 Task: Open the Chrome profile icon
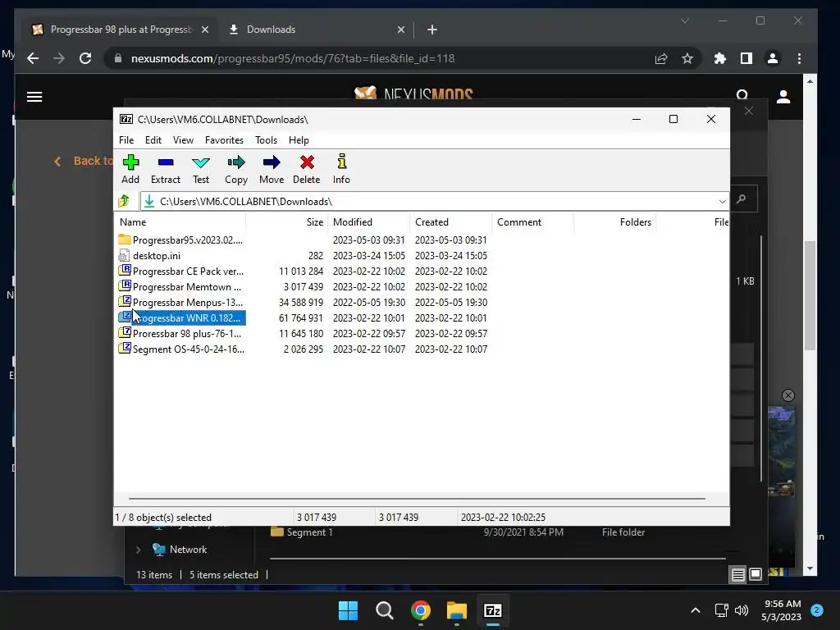[x=773, y=58]
